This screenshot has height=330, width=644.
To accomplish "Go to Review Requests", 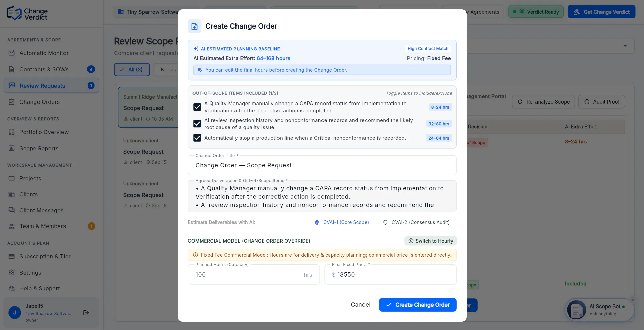I will tap(51, 86).
